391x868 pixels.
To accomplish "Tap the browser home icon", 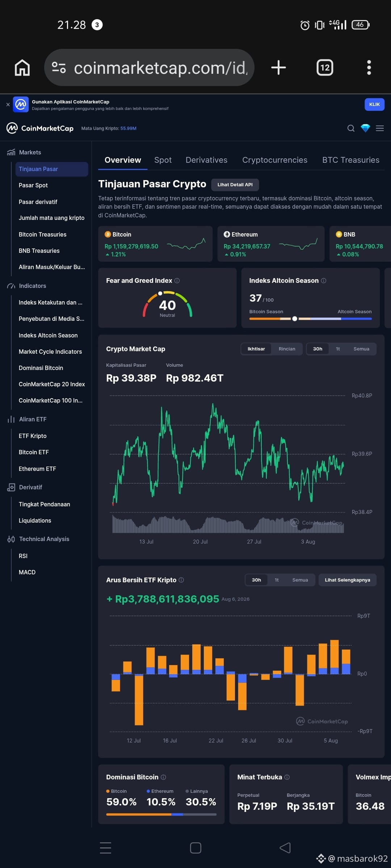I will pyautogui.click(x=22, y=68).
